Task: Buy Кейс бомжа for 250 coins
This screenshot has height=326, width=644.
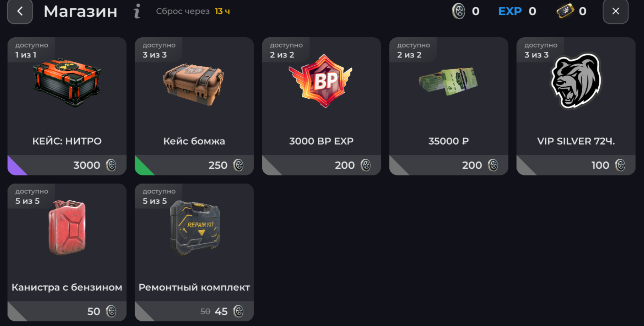Action: 194,165
